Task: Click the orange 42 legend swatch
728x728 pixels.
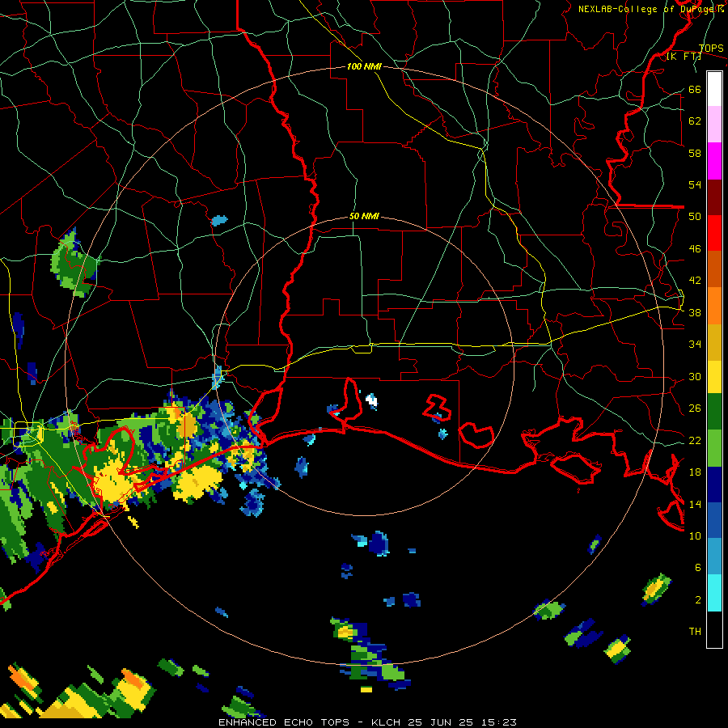Action: [714, 305]
